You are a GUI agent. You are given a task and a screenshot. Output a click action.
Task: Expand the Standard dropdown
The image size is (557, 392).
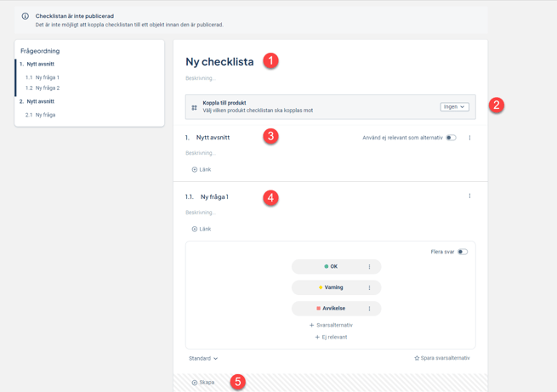pos(203,359)
